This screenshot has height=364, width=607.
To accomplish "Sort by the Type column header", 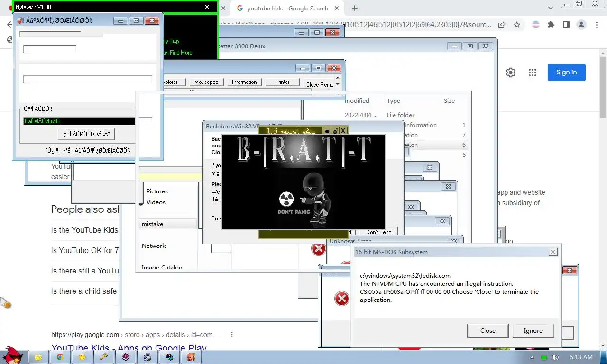I will [394, 101].
